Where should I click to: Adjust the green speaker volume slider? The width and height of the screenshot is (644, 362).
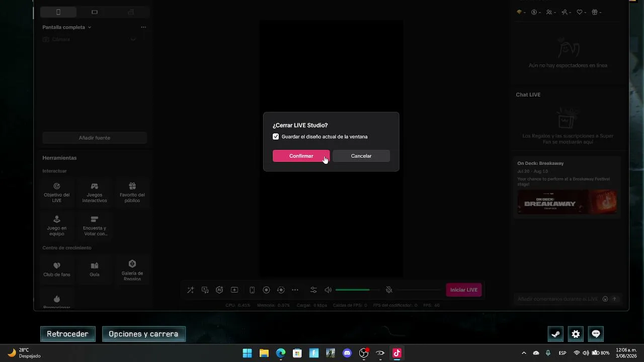click(x=358, y=290)
